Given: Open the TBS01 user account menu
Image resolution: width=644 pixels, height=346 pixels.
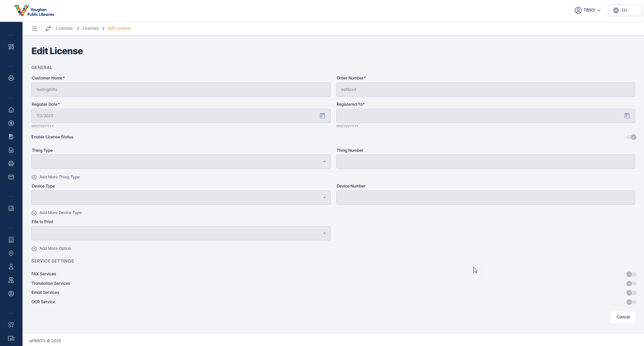Looking at the screenshot, I should tap(587, 10).
